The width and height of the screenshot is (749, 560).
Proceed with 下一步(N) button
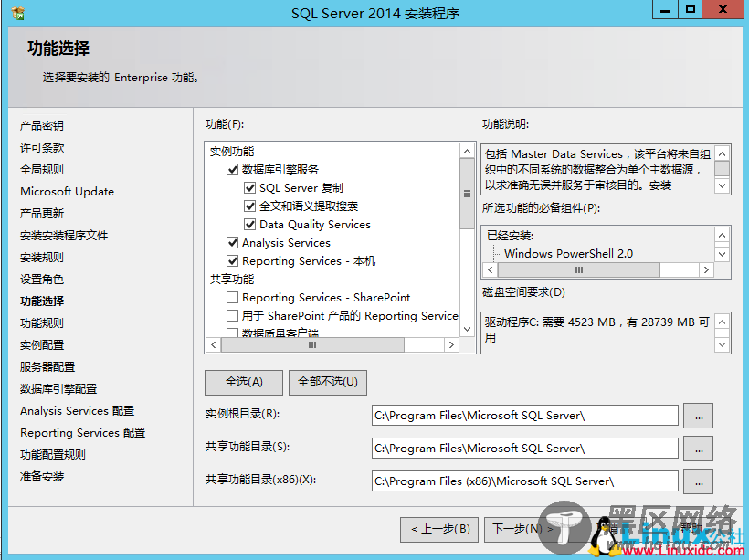pos(523,530)
